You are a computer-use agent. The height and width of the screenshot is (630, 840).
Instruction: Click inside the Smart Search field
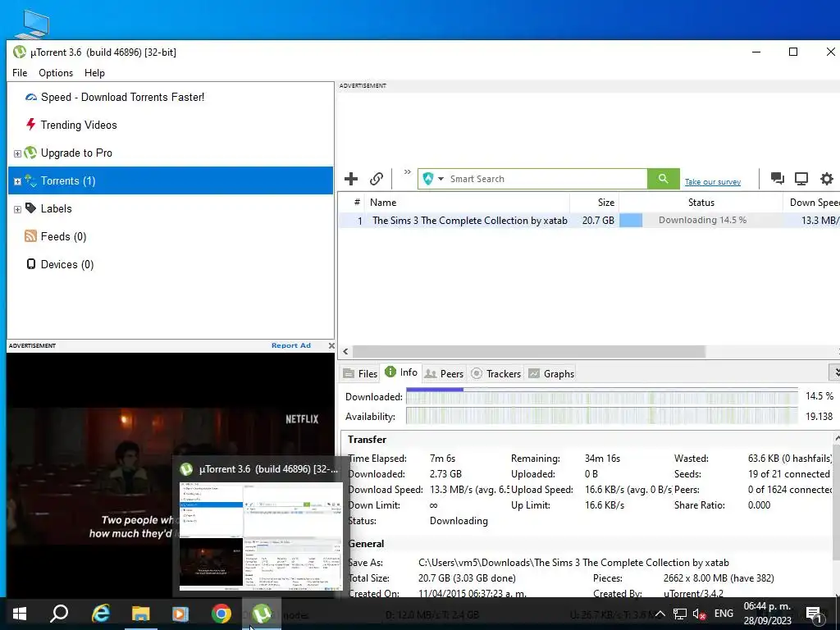[x=546, y=179]
